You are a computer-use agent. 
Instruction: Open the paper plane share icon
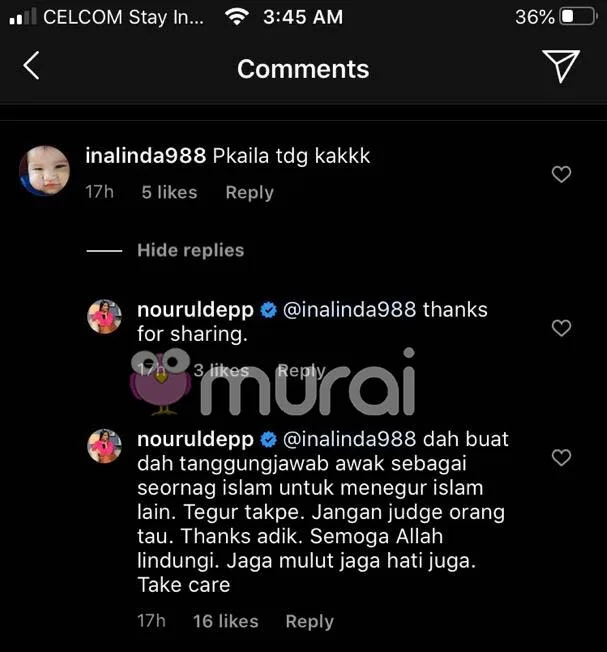561,66
